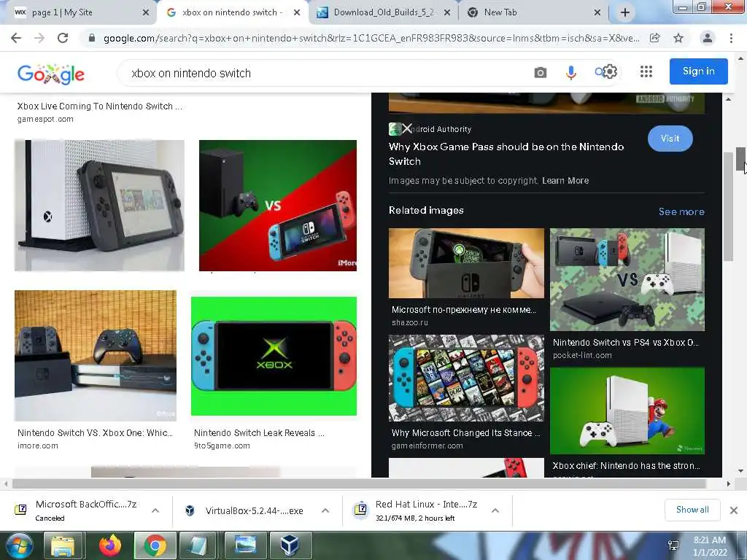
Task: Go back to previous page in Chrome
Action: click(x=16, y=38)
